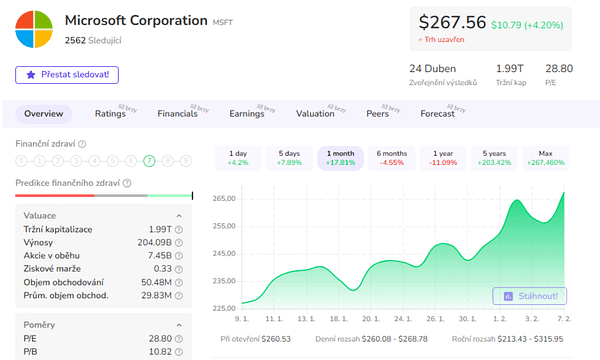This screenshot has height=360, width=600.
Task: Click info icon for P/E ratio row
Action: tap(179, 339)
